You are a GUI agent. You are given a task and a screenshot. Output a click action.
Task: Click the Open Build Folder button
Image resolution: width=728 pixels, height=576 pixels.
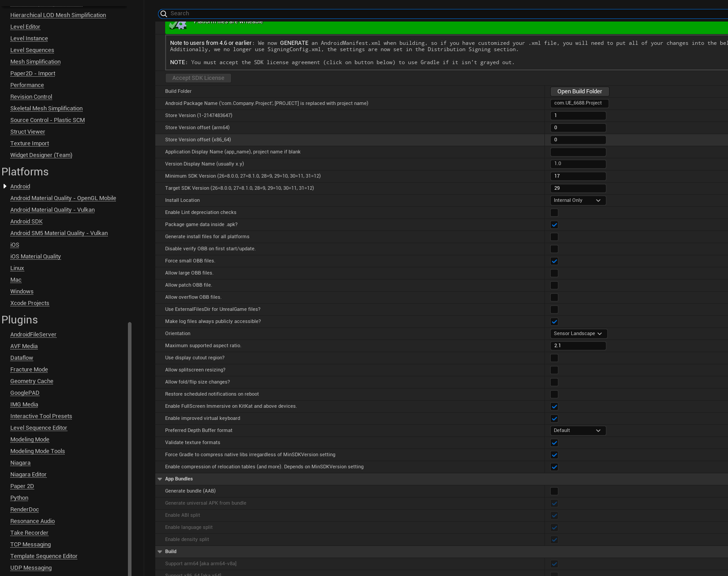click(x=579, y=91)
